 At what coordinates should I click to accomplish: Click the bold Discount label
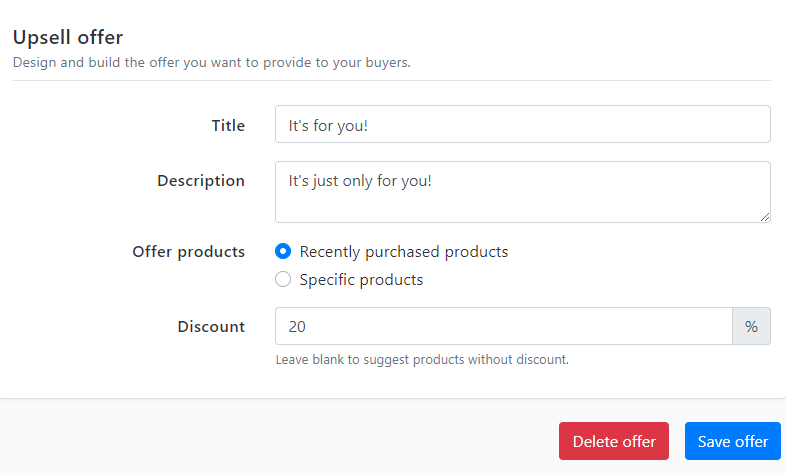pos(211,327)
